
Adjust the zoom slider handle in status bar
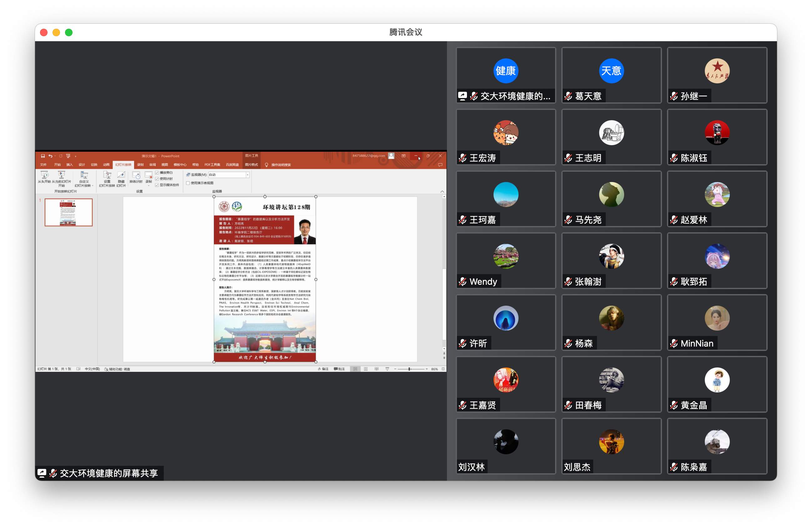(409, 369)
